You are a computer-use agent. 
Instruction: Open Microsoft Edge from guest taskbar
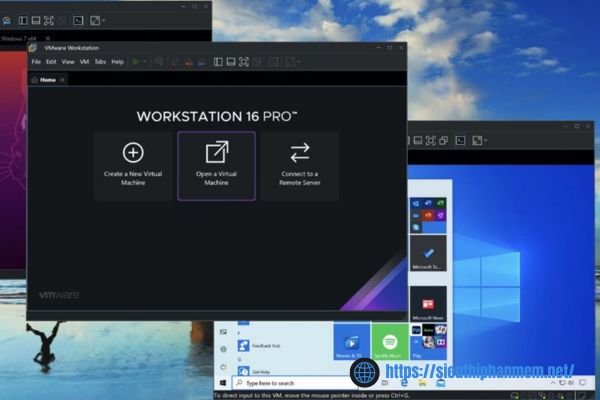[404, 383]
